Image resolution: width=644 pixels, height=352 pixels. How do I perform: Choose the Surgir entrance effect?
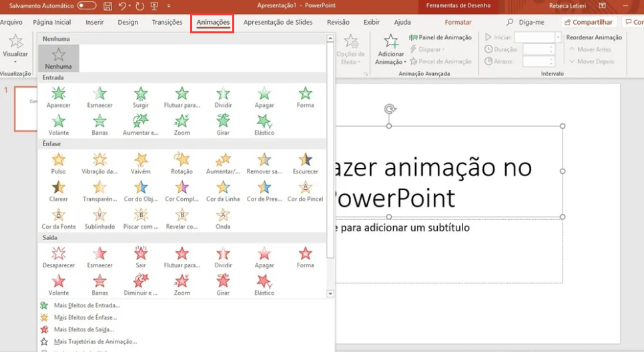tap(140, 97)
